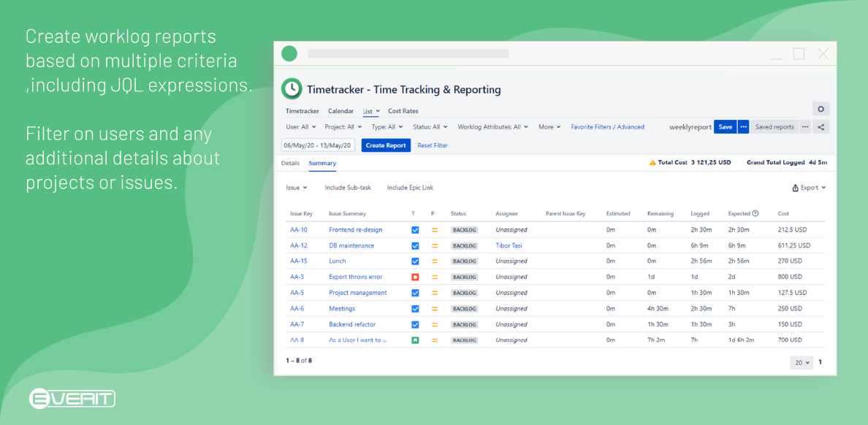Toggle Include Sub-task option
Image resolution: width=868 pixels, height=425 pixels.
348,188
